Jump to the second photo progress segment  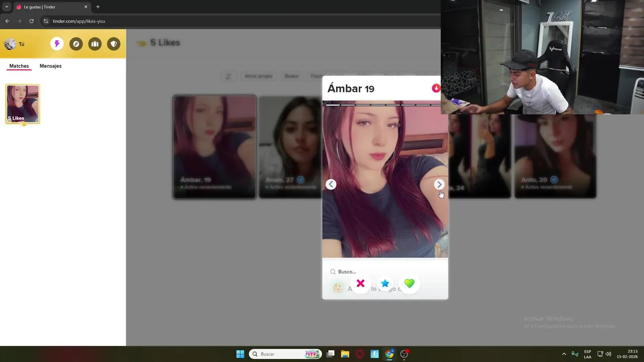point(348,105)
